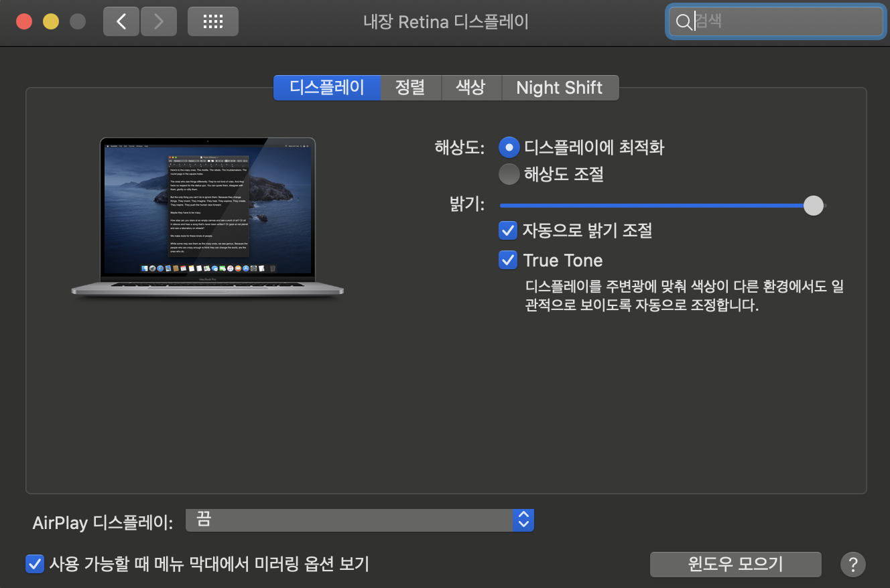The height and width of the screenshot is (588, 890).
Task: Click the magnifier icon in the search field
Action: tap(683, 22)
